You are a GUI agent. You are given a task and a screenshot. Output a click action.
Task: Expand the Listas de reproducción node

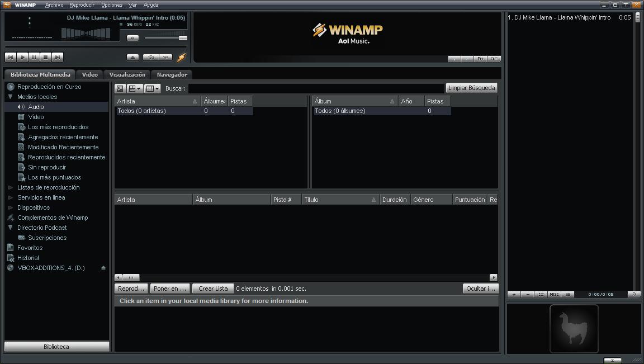(x=10, y=187)
